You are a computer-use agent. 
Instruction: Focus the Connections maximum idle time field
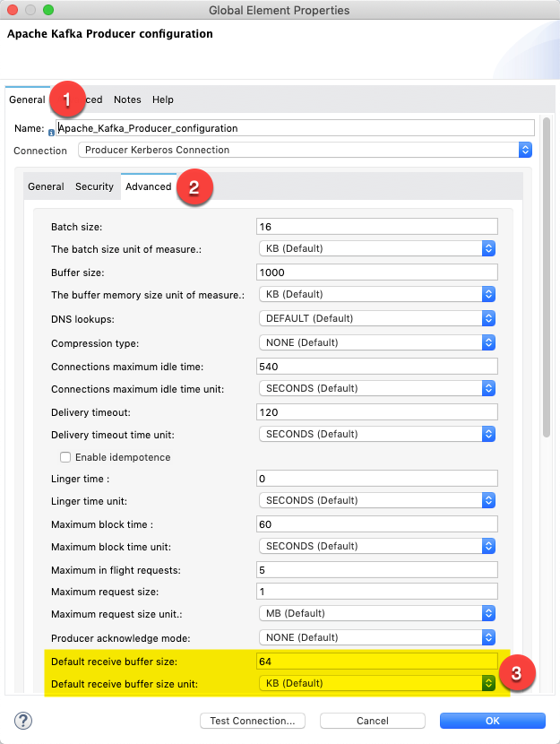377,367
